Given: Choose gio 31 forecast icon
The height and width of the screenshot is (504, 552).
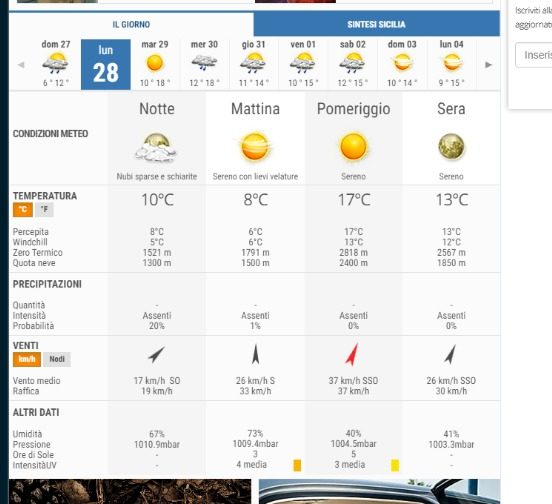Looking at the screenshot, I should 253,63.
